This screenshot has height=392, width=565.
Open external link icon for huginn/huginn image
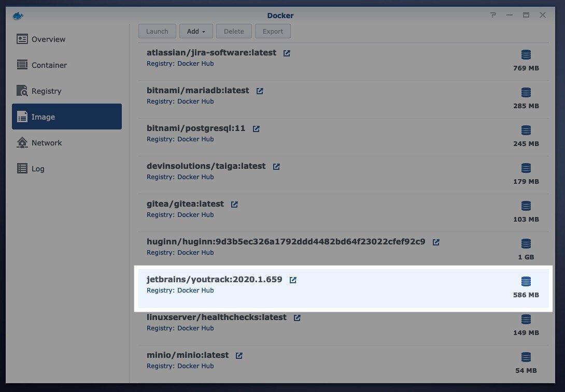point(435,242)
